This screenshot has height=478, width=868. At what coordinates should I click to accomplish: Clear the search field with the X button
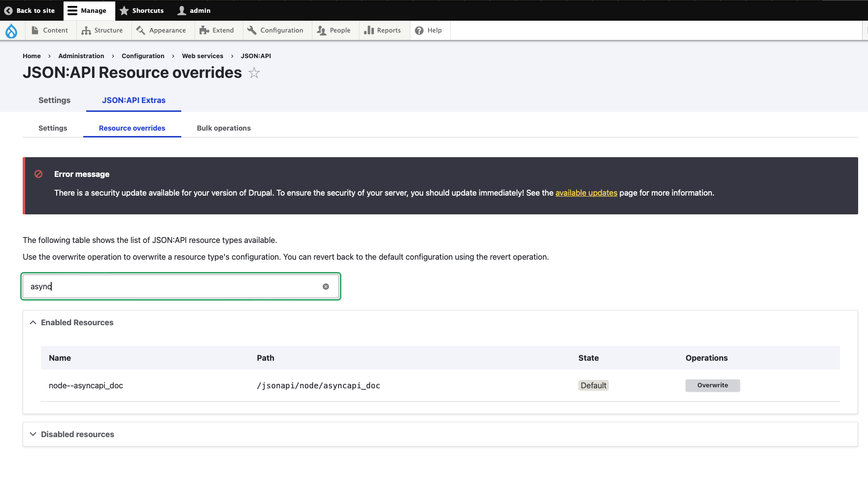click(x=326, y=286)
